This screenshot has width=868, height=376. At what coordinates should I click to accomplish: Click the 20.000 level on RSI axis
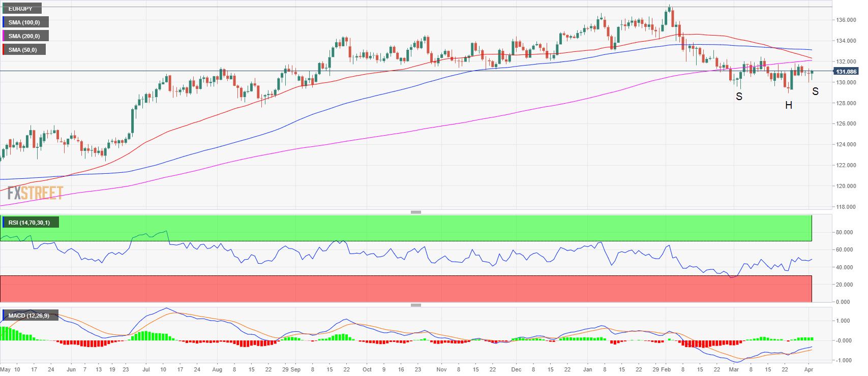coord(844,285)
